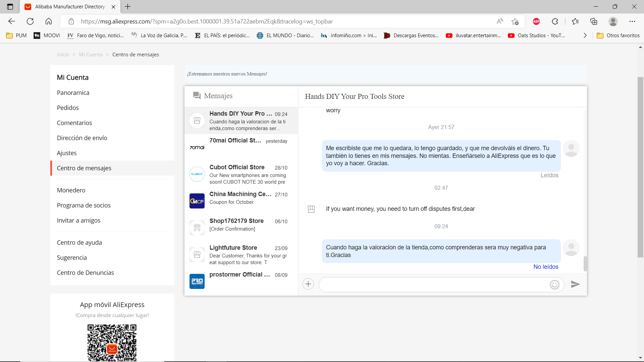
Task: Click add attachment plus icon in chat
Action: point(308,284)
